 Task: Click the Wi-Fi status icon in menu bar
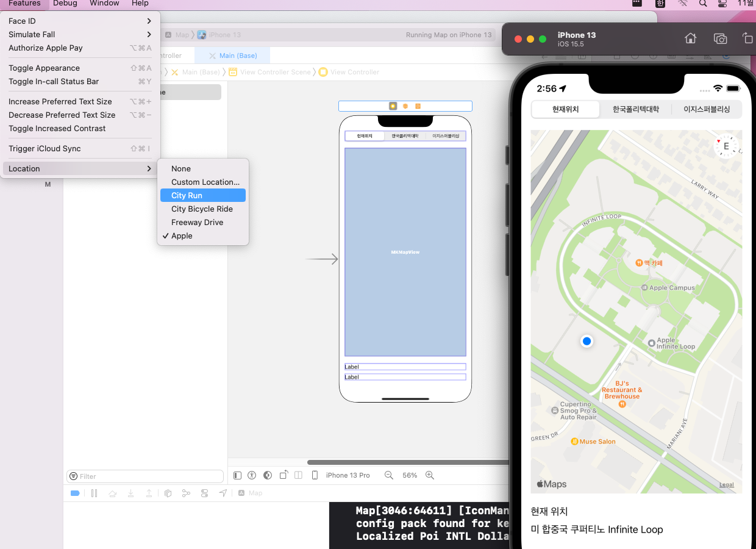pyautogui.click(x=683, y=3)
